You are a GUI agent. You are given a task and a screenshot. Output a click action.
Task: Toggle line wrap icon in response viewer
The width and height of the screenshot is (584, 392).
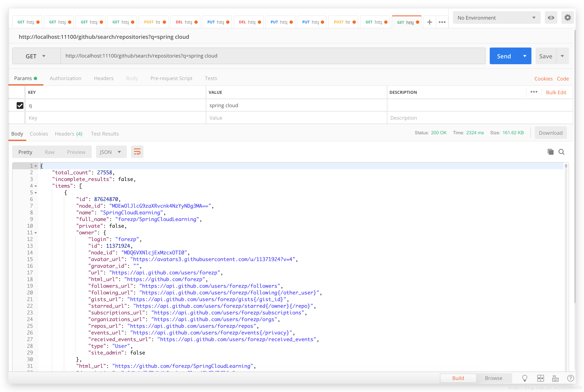pyautogui.click(x=137, y=152)
